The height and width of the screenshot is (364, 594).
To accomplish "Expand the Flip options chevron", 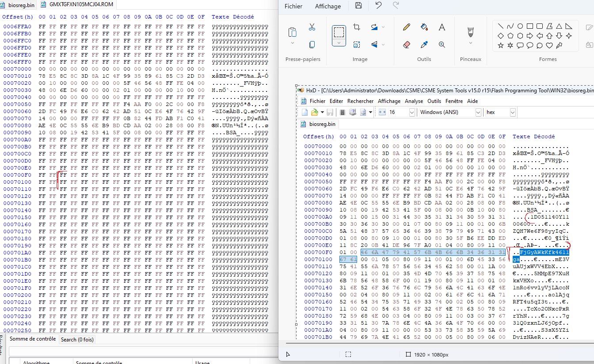I will click(383, 44).
